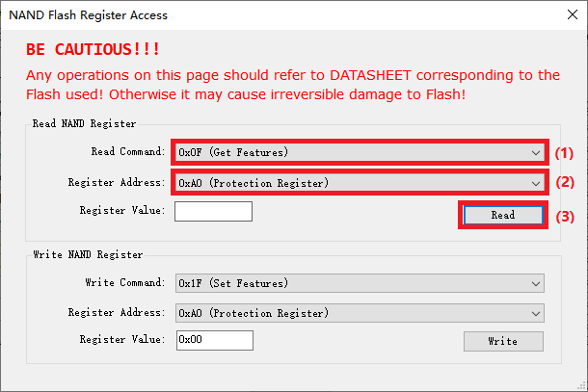
Task: Click the "Read Command:" label
Action: pos(128,152)
